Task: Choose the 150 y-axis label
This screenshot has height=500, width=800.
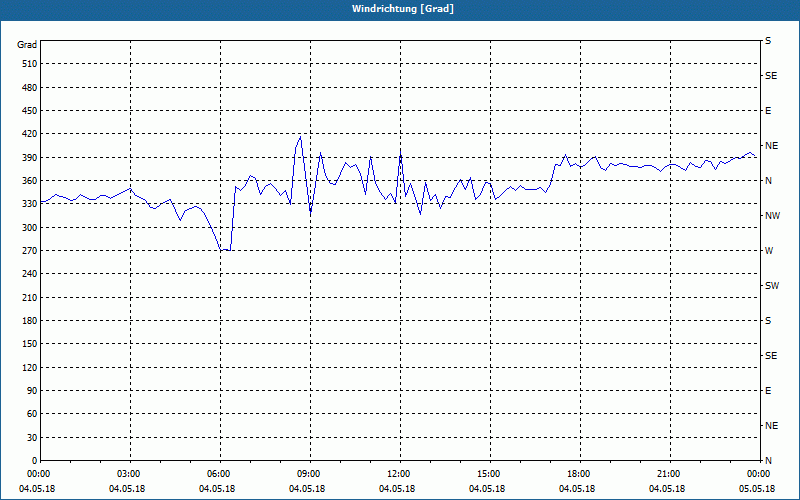Action: pos(30,344)
